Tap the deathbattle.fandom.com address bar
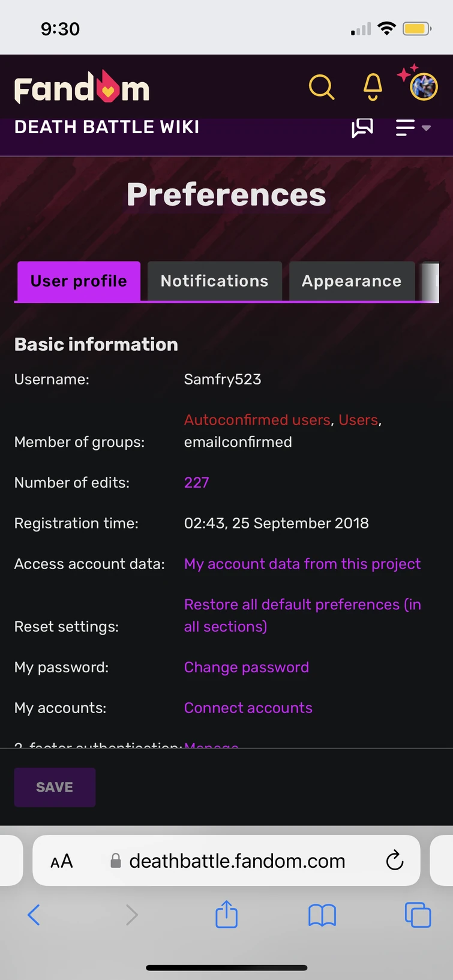 click(x=237, y=861)
